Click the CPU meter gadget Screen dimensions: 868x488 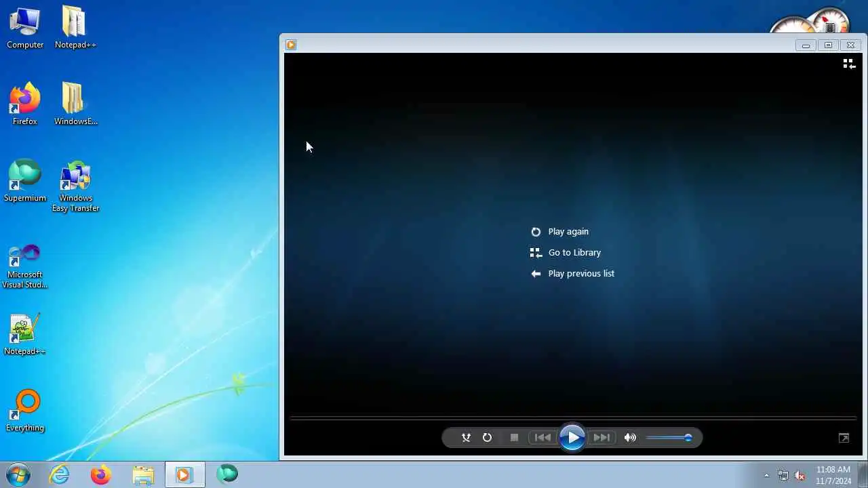[810, 20]
